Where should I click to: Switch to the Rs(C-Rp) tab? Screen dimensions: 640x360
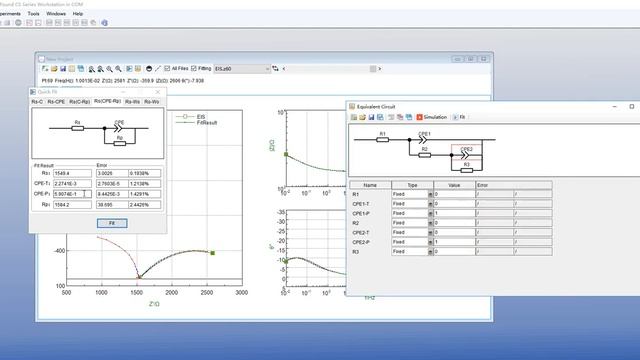pyautogui.click(x=80, y=102)
